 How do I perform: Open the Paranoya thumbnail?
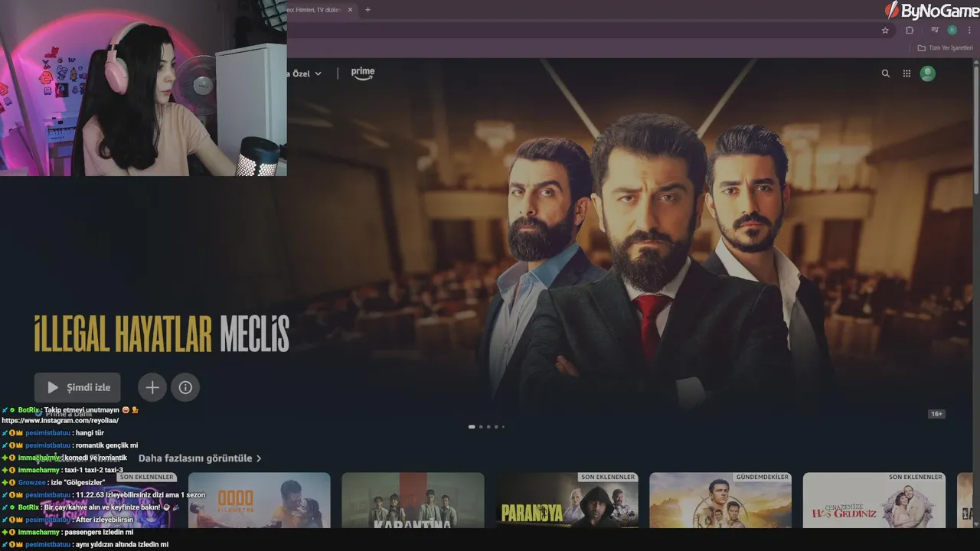tap(567, 500)
